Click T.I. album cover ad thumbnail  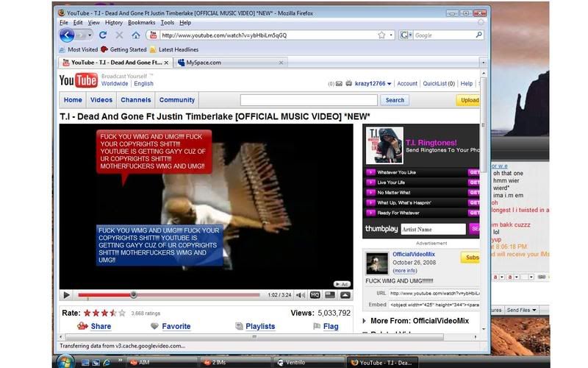coord(384,145)
